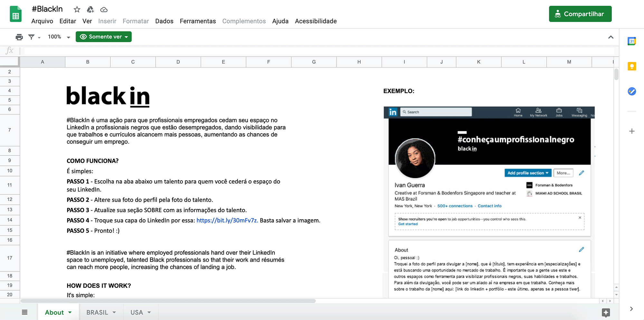Show all sheets list icon
The image size is (644, 320).
(24, 312)
